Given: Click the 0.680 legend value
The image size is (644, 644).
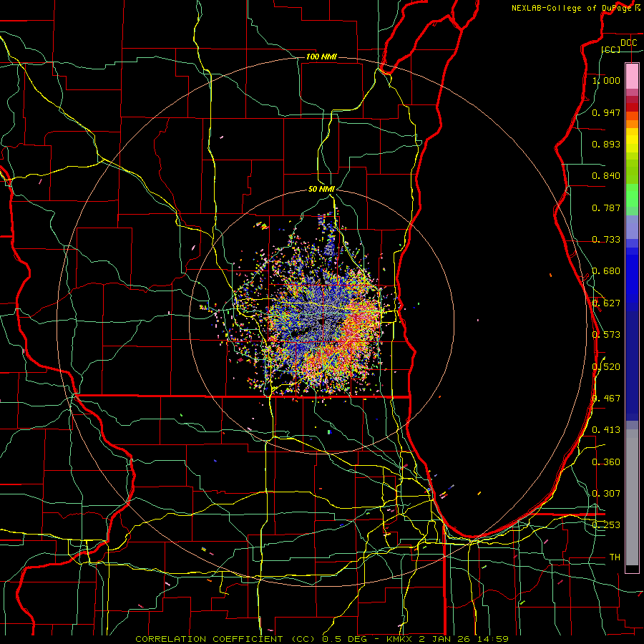Looking at the screenshot, I should click(x=606, y=270).
